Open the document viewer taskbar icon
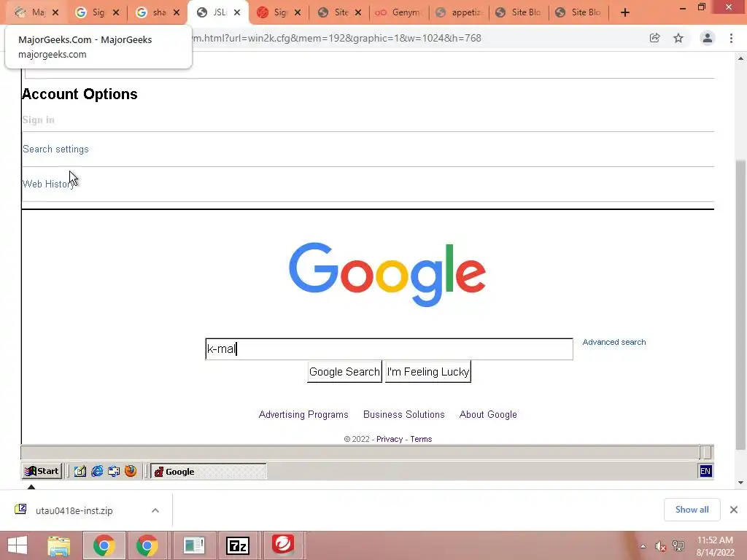Viewport: 747px width, 560px height. click(193, 545)
